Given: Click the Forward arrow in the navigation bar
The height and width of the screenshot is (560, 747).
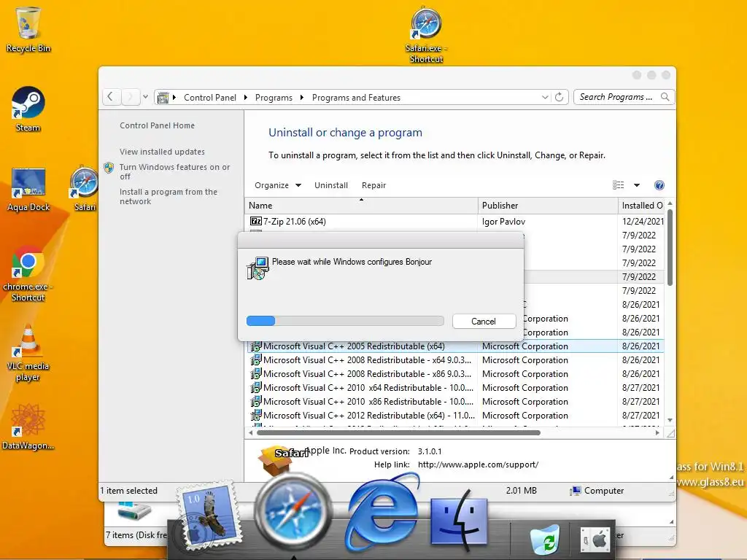Looking at the screenshot, I should [130, 97].
